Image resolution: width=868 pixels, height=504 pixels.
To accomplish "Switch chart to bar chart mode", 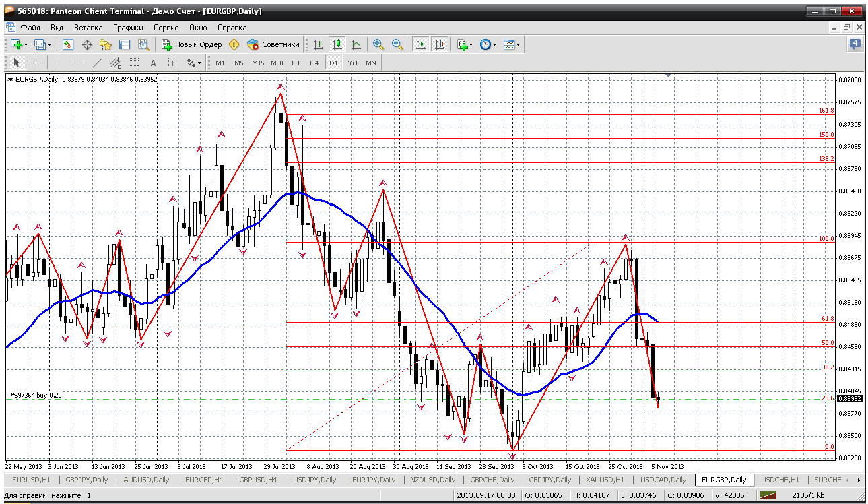I will [x=319, y=44].
